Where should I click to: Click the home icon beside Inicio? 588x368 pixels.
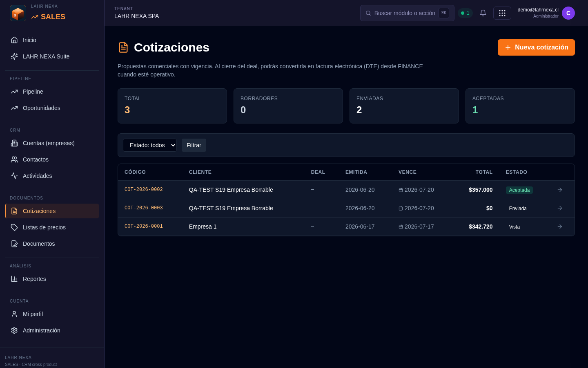coord(14,40)
